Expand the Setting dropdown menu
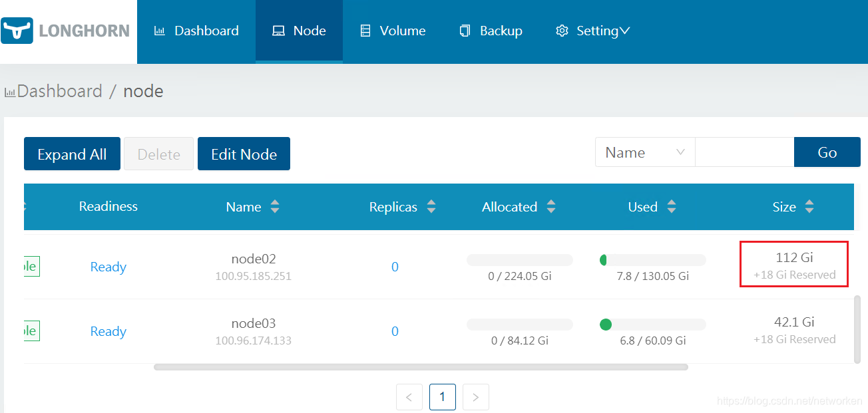The height and width of the screenshot is (413, 868). (x=593, y=31)
